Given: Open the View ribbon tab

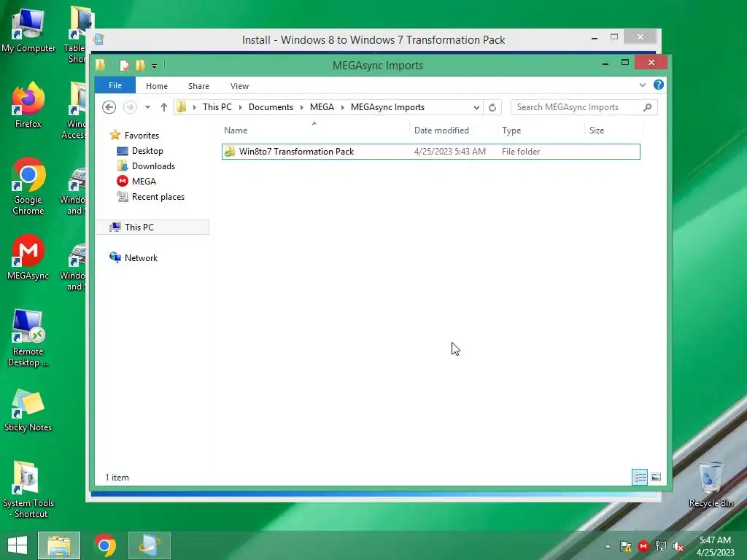Looking at the screenshot, I should [239, 86].
